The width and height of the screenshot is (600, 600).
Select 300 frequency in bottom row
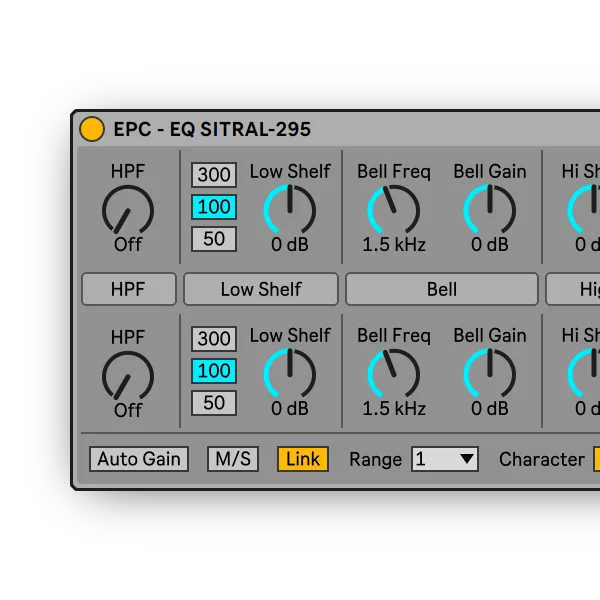(x=214, y=339)
